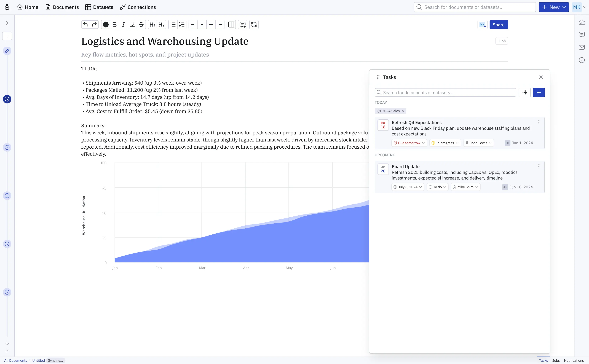Switch to the Jobs tab at bottom right
Viewport: 589px width, 364px height.
(x=556, y=360)
